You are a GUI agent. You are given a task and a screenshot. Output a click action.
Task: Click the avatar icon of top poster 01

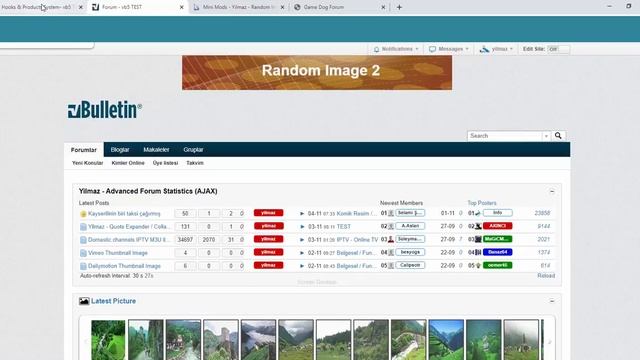(x=478, y=213)
